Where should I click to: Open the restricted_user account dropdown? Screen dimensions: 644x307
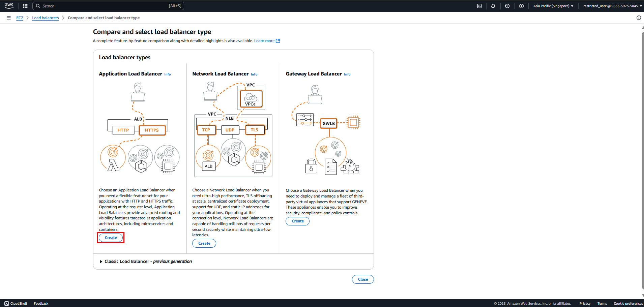[x=613, y=6]
